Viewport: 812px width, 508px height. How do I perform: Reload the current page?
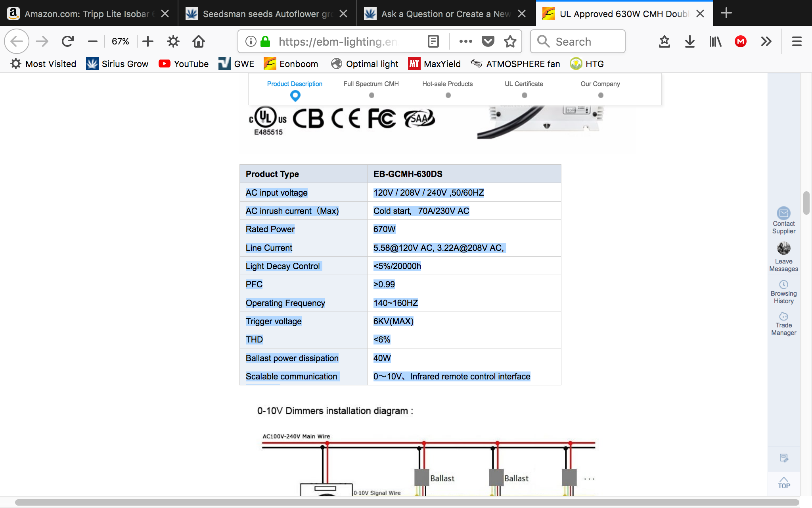[x=68, y=41]
